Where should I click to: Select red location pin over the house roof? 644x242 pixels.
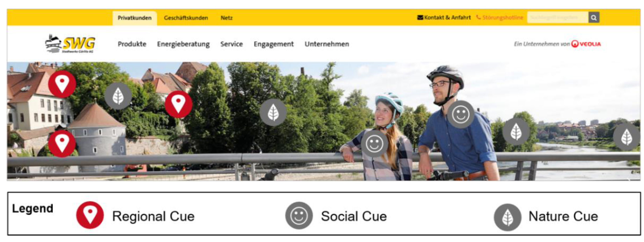click(x=62, y=84)
